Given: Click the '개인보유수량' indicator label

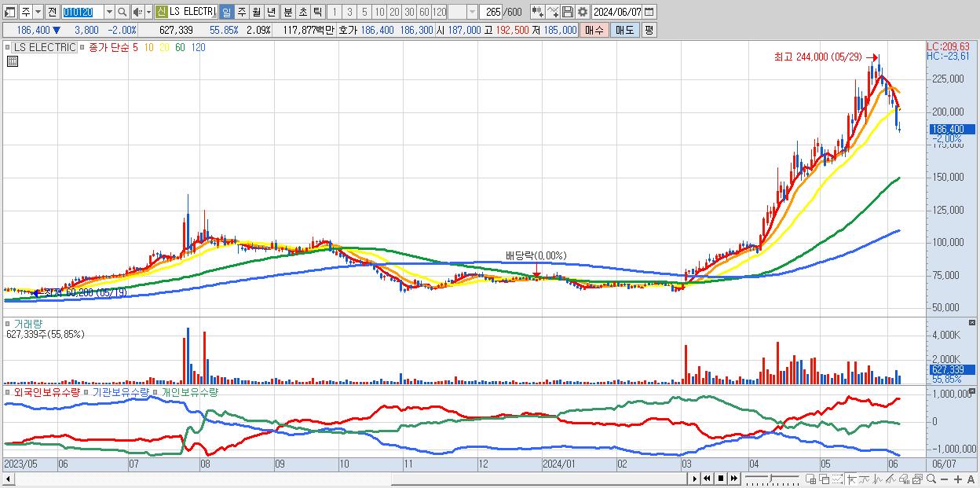Looking at the screenshot, I should click(189, 391).
